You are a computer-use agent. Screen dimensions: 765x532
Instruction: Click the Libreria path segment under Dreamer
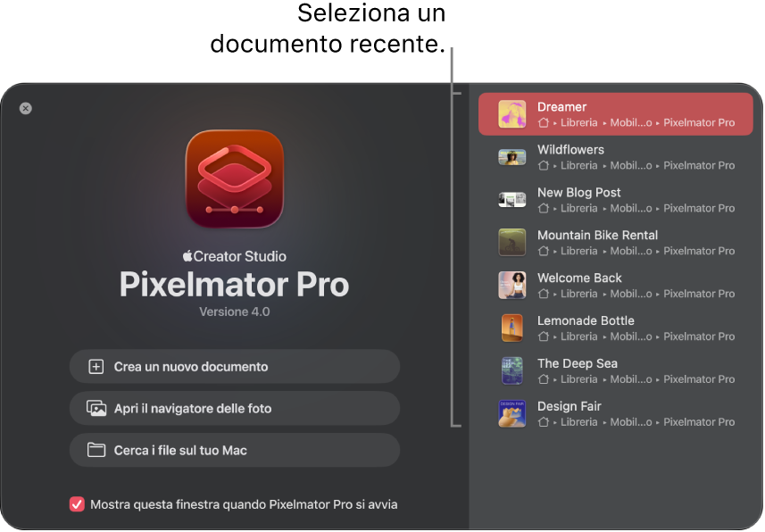(579, 123)
